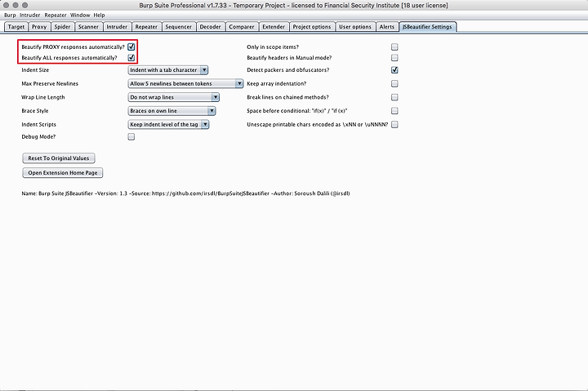Enable Keep array indentation checkbox
The height and width of the screenshot is (391, 588).
click(394, 83)
